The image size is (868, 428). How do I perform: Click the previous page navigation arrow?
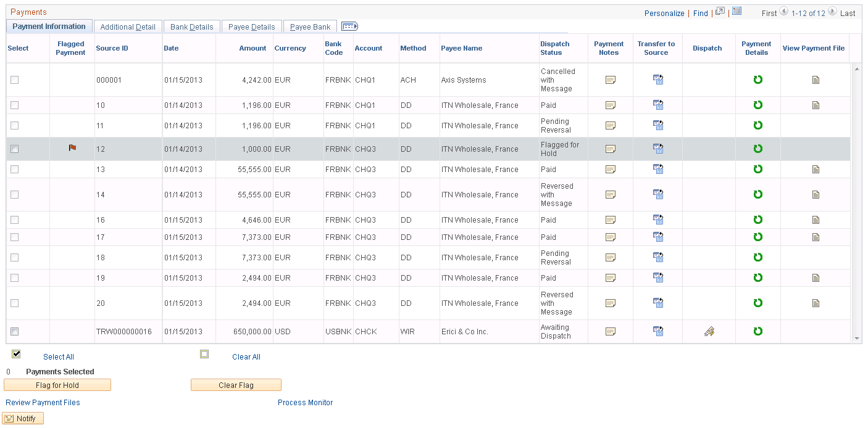(783, 12)
